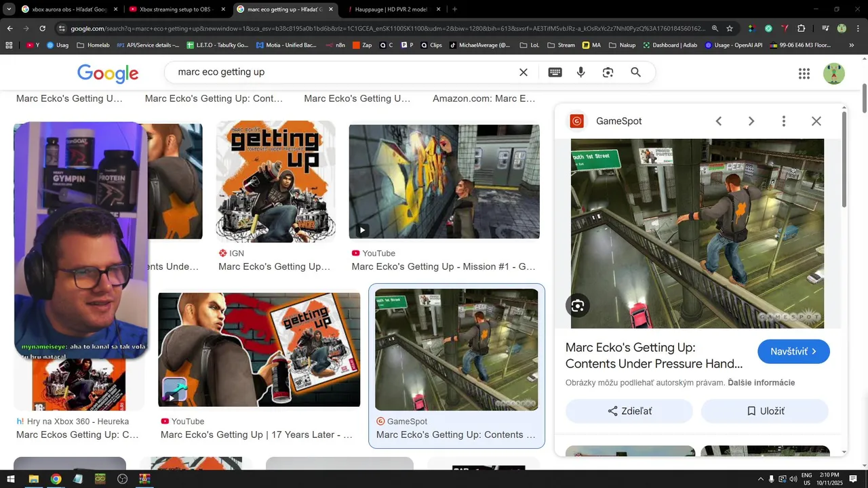868x488 pixels.
Task: Share the image with Zdieľať
Action: point(629,411)
